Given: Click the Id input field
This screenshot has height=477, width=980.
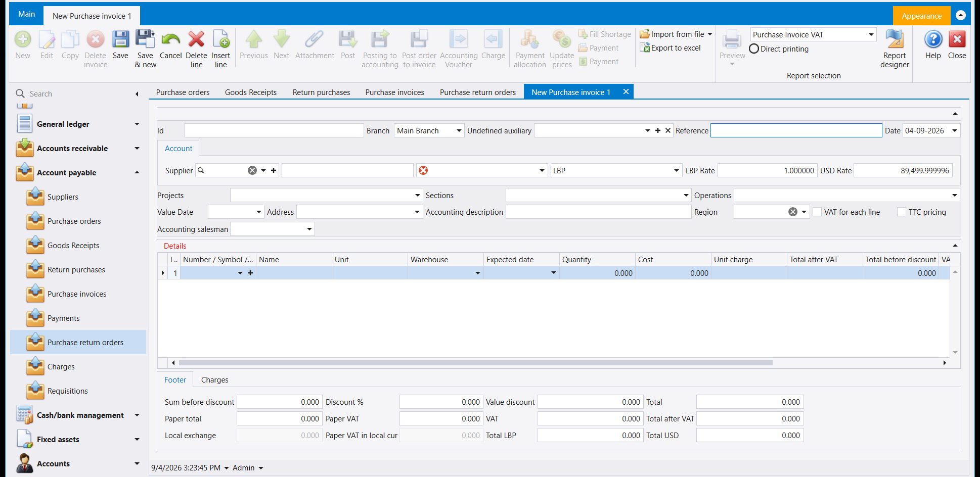Looking at the screenshot, I should coord(274,130).
